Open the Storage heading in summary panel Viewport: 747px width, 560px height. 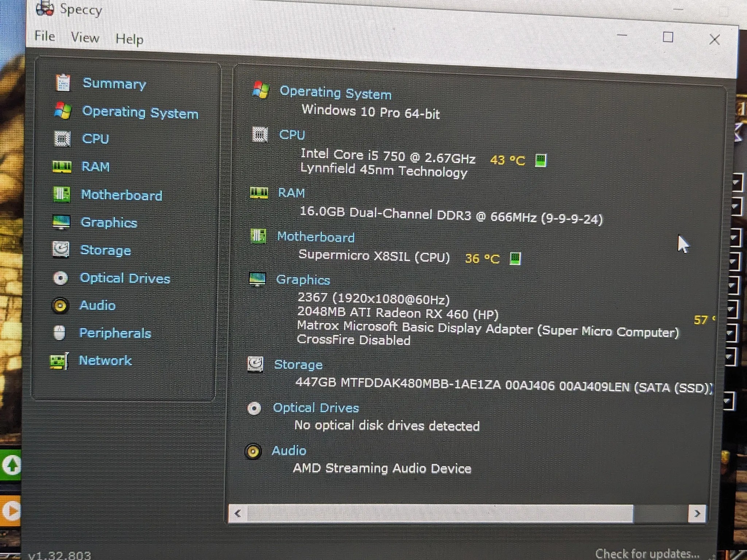(x=298, y=365)
